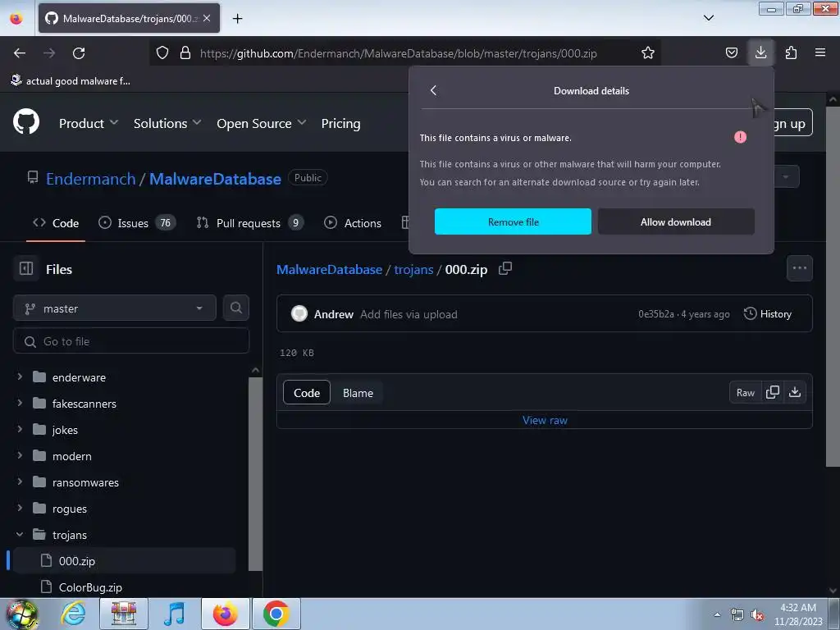Image resolution: width=840 pixels, height=630 pixels.
Task: Click the GitHub logo
Action: tap(26, 121)
